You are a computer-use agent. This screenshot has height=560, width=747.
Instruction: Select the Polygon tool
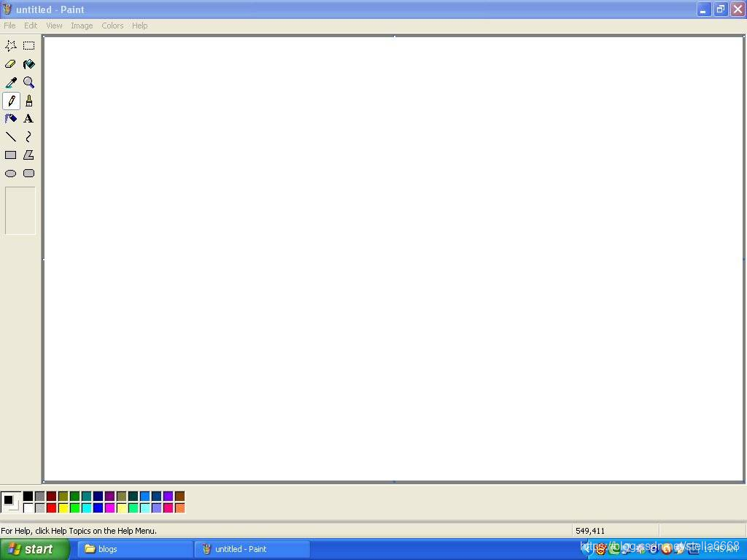coord(28,155)
